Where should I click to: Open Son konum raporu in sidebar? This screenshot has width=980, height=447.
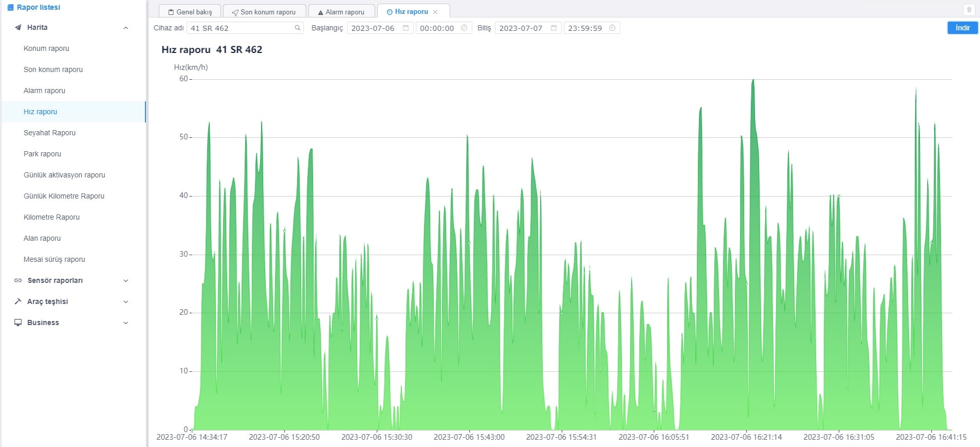pyautogui.click(x=53, y=69)
